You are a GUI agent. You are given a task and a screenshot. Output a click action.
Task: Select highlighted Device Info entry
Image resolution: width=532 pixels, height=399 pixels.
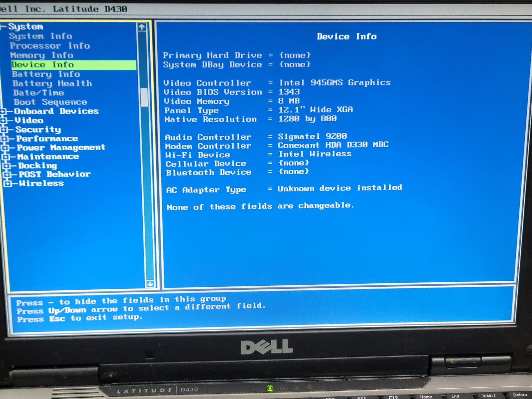pos(73,65)
